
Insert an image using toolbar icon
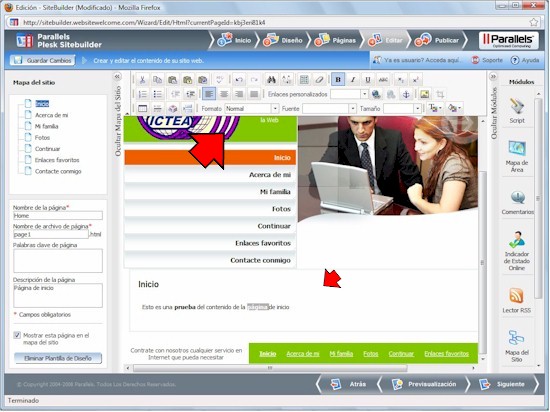[x=425, y=94]
